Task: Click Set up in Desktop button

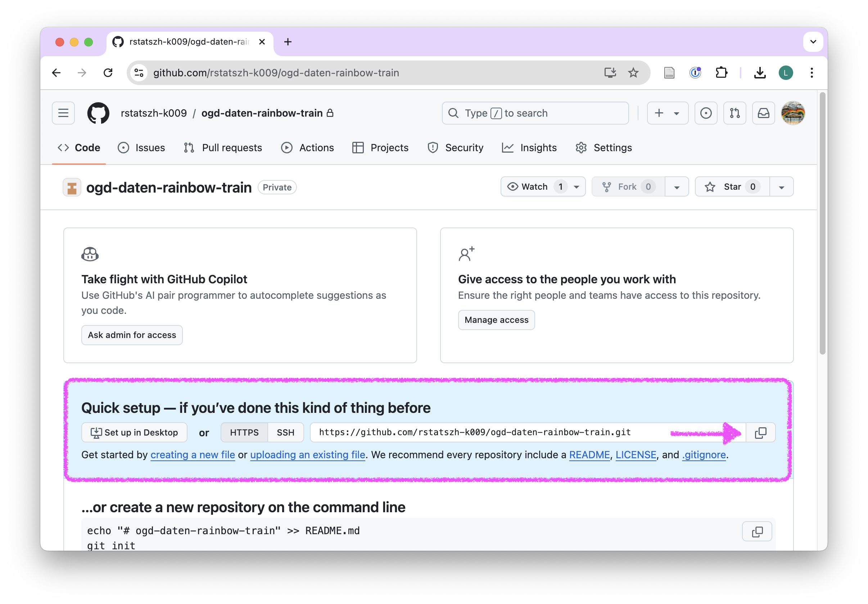Action: [x=134, y=432]
